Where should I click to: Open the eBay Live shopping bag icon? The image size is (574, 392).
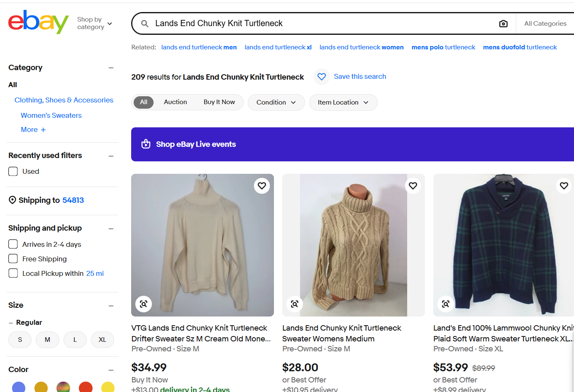click(146, 144)
